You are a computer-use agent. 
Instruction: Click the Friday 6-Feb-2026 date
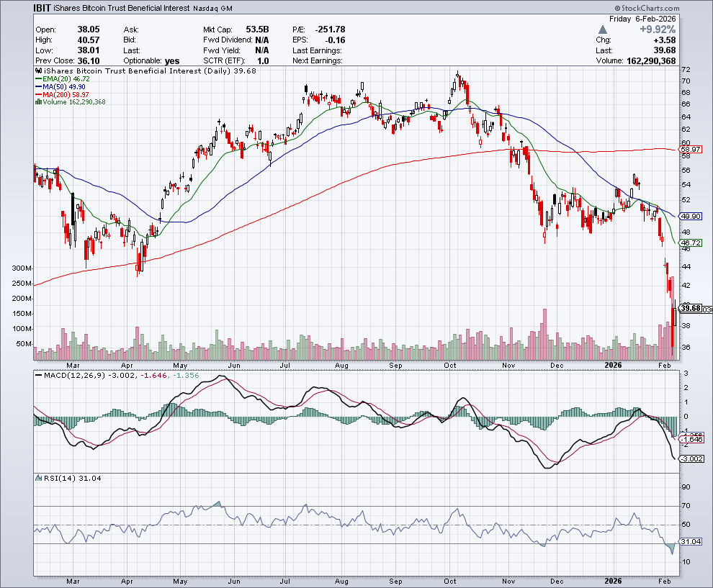(x=642, y=19)
